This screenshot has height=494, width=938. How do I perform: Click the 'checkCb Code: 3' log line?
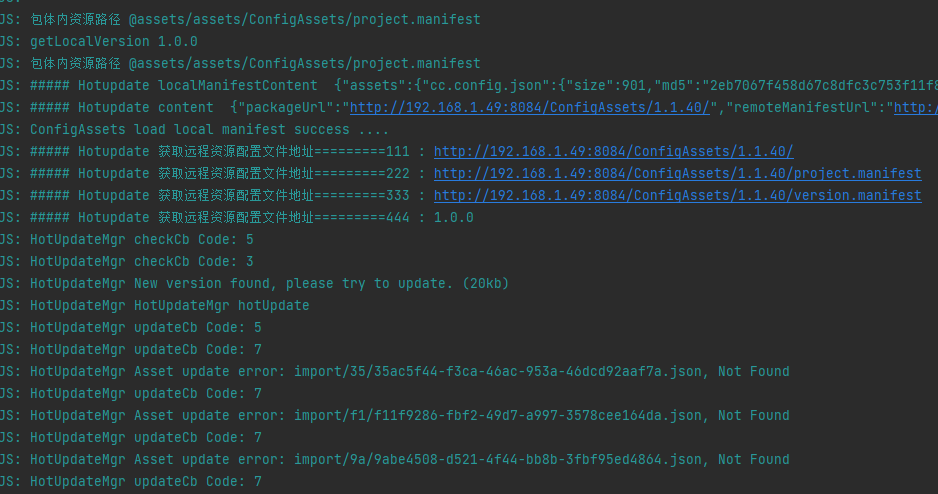tap(142, 261)
